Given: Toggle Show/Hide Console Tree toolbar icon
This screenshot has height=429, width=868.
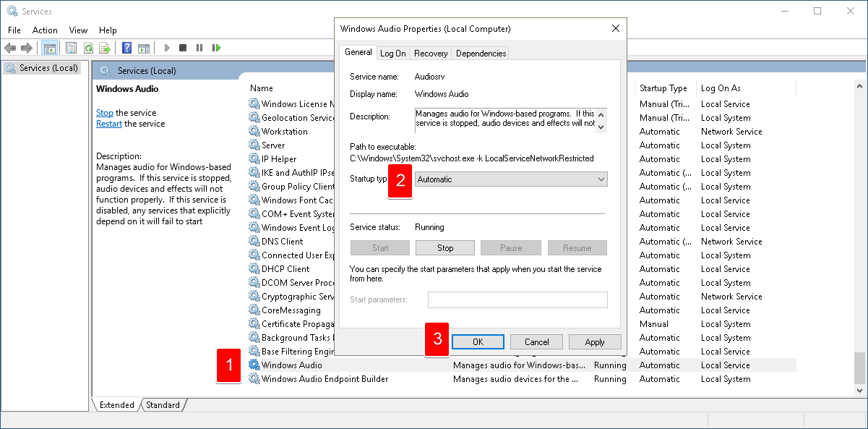Looking at the screenshot, I should (50, 48).
